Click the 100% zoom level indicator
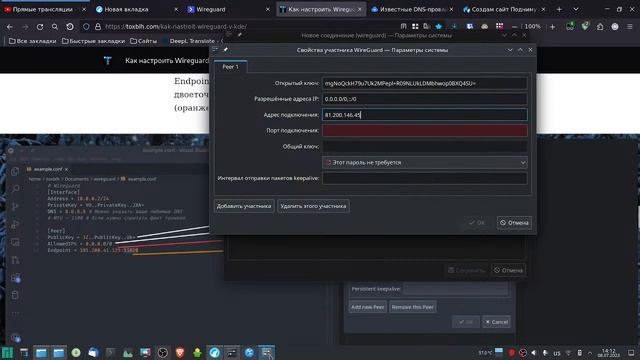Screen dimensions: 640x360 coord(533,27)
